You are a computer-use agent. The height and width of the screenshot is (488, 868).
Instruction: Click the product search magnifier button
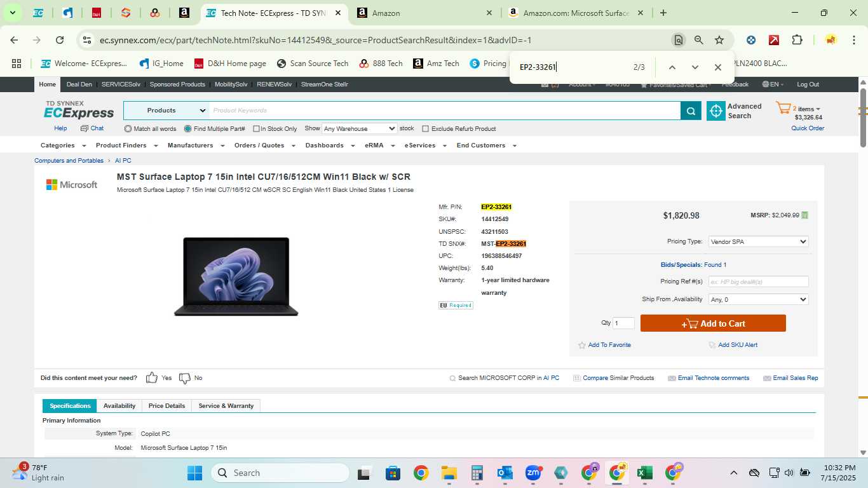point(691,111)
